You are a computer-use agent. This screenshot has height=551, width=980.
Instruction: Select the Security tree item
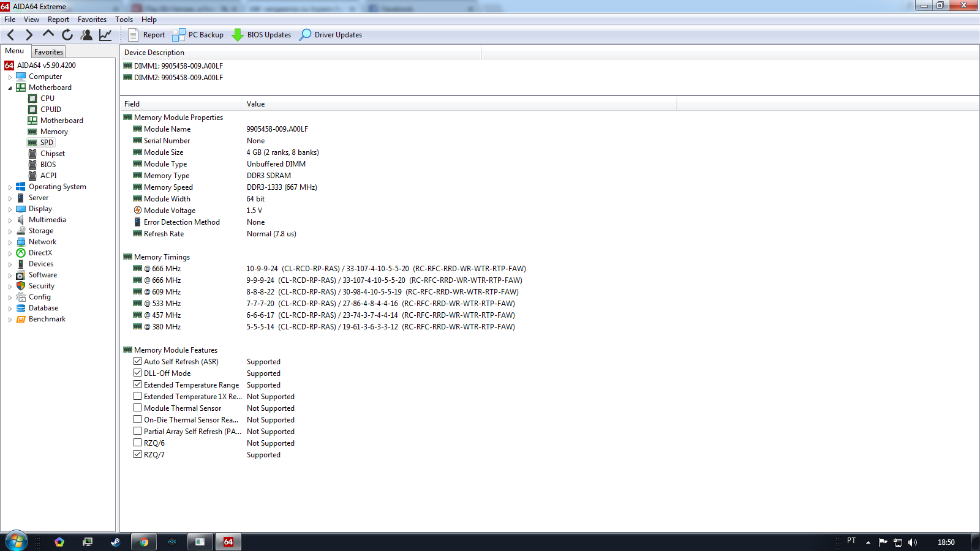coord(41,286)
